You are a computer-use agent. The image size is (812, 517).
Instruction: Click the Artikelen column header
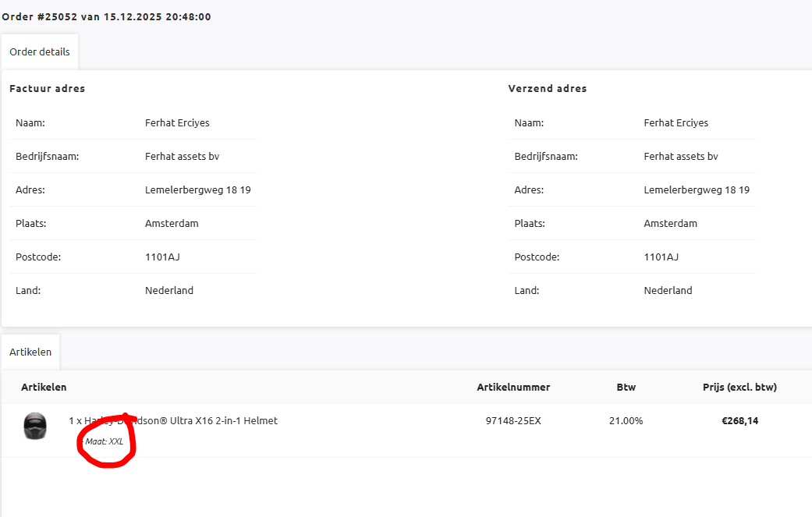[x=44, y=387]
